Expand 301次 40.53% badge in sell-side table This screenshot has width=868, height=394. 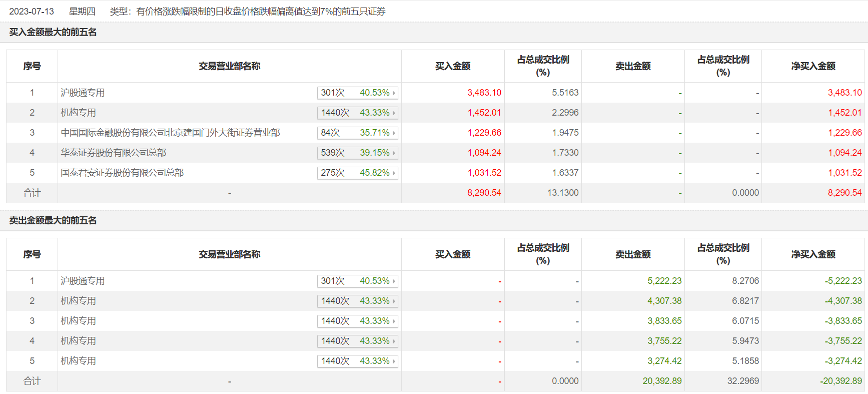358,281
